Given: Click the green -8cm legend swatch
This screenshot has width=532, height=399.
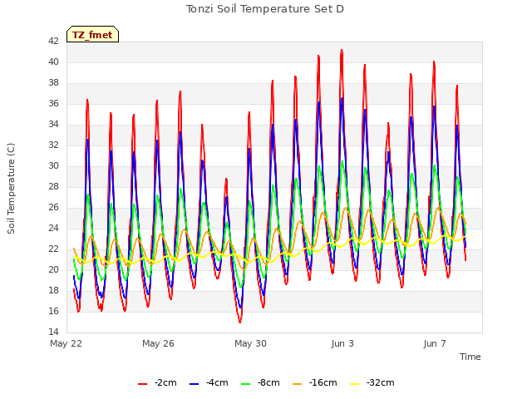Looking at the screenshot, I should click(246, 384).
